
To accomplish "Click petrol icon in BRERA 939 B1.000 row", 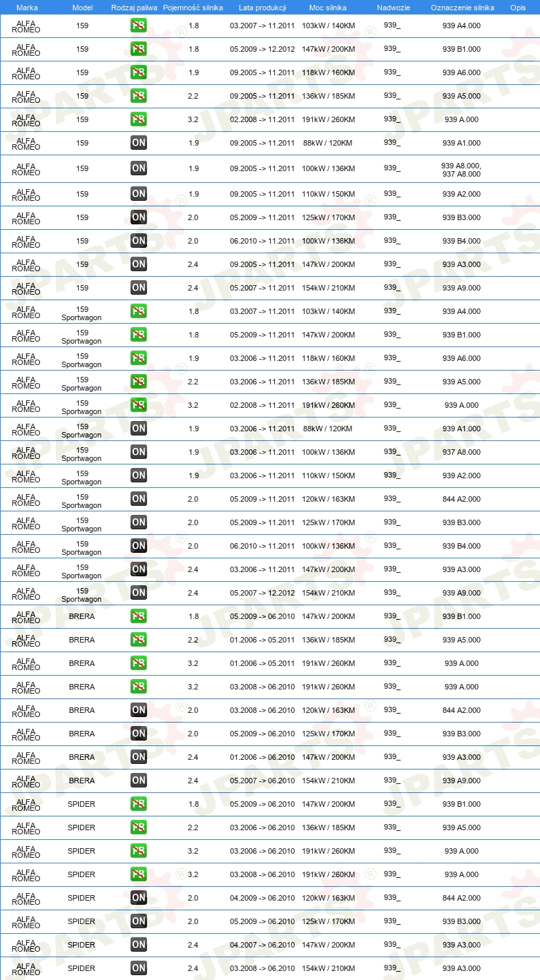I will (139, 616).
